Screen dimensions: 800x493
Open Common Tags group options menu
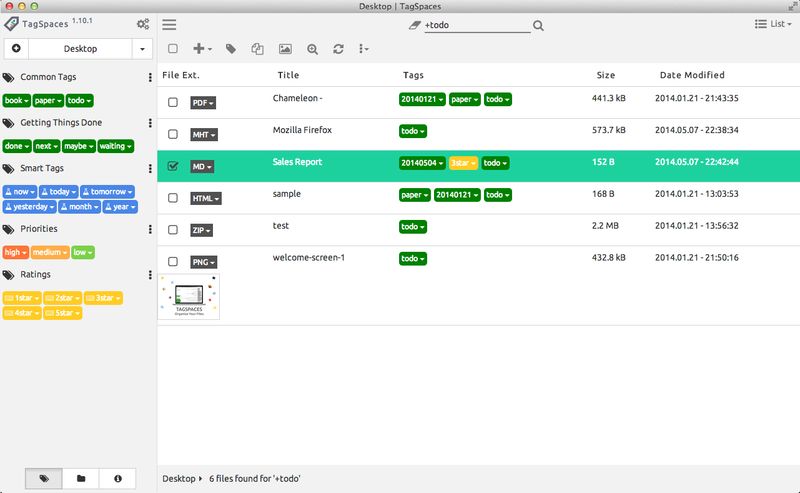point(150,77)
